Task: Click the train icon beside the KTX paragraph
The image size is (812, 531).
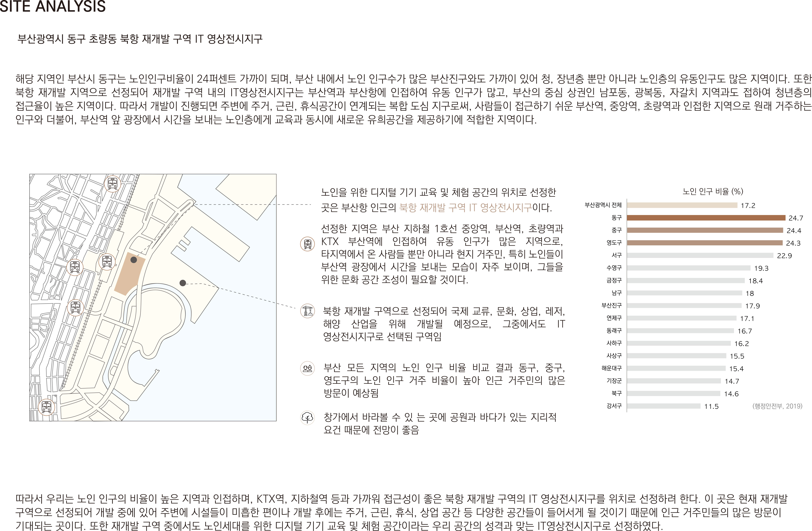Action: pyautogui.click(x=307, y=244)
